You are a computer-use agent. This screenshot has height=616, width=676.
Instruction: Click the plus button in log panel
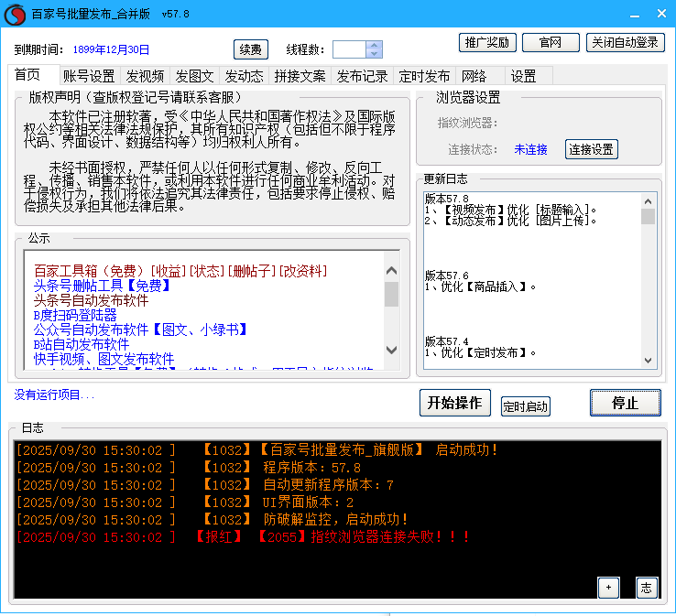point(608,588)
